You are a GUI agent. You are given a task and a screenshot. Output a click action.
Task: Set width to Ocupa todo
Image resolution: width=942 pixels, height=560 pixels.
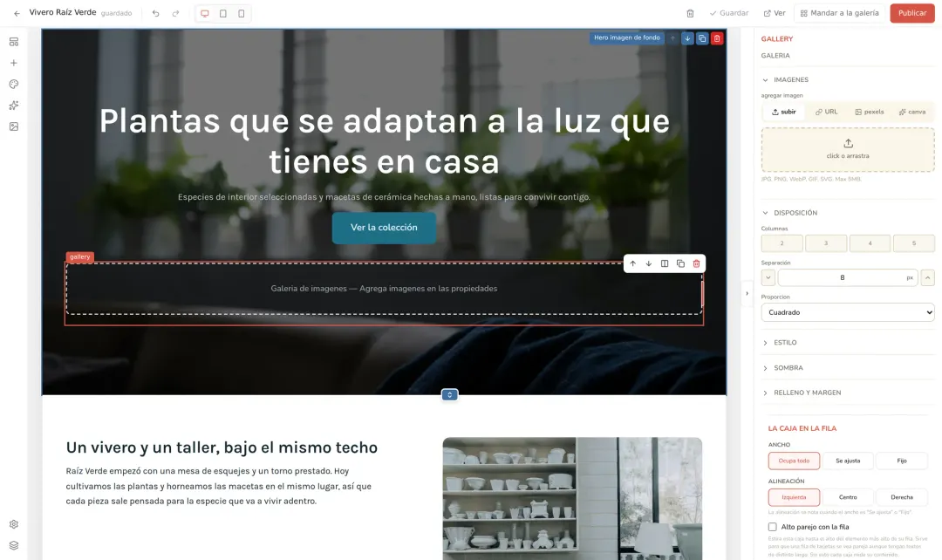(x=794, y=461)
